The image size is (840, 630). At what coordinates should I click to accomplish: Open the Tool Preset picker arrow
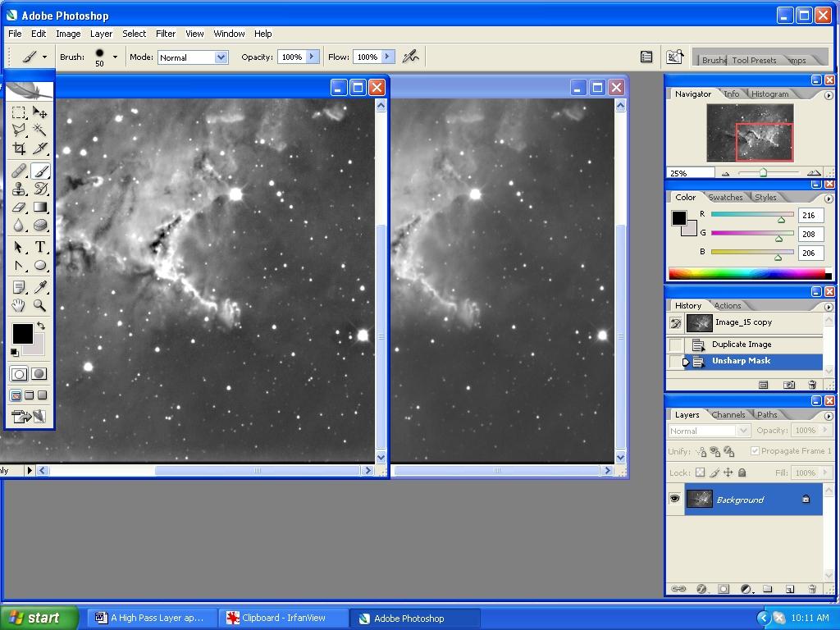click(x=44, y=57)
